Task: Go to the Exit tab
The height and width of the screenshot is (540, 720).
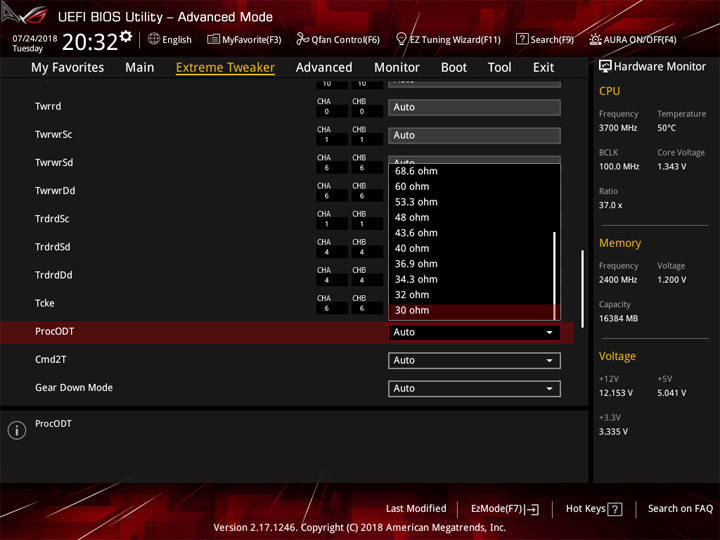Action: click(543, 68)
